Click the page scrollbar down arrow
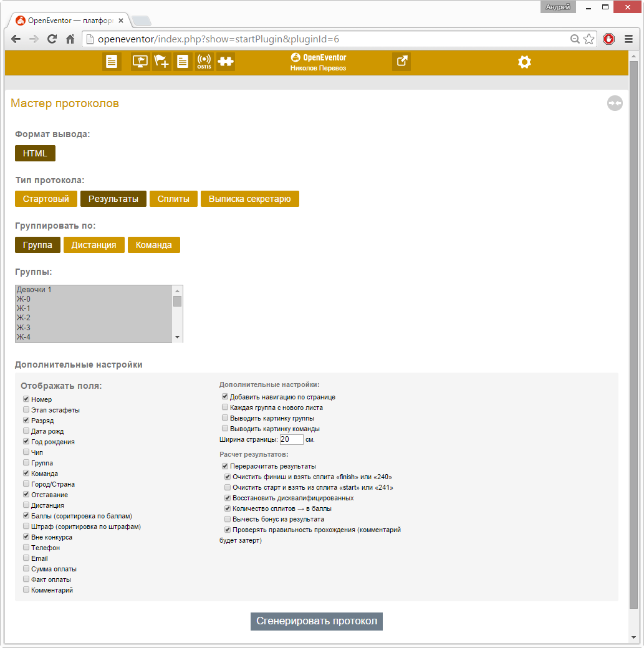Image resolution: width=644 pixels, height=648 pixels. (x=633, y=637)
